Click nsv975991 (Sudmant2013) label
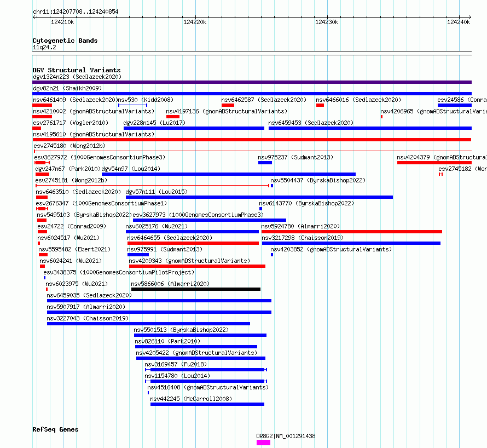The height and width of the screenshot is (448, 487). click(x=165, y=249)
